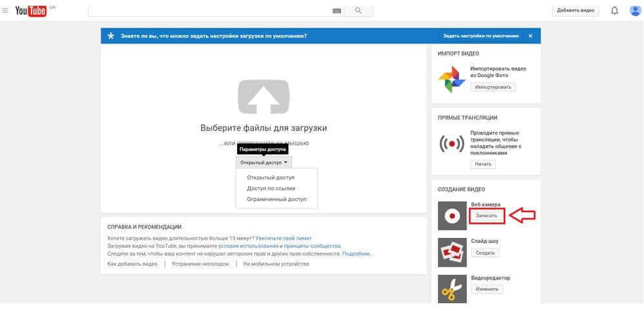Dismiss the blue notification banner
This screenshot has height=311, width=644.
pyautogui.click(x=530, y=36)
